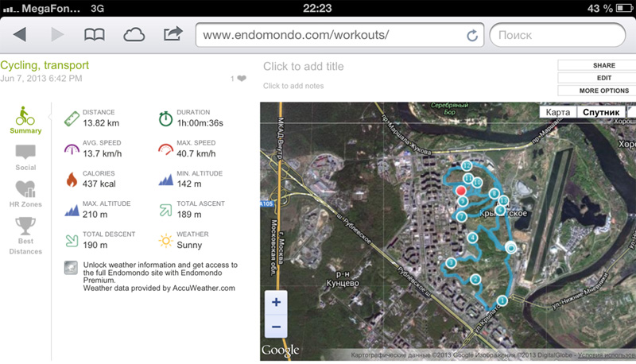
Task: Click the sunny weather icon
Action: pos(165,240)
